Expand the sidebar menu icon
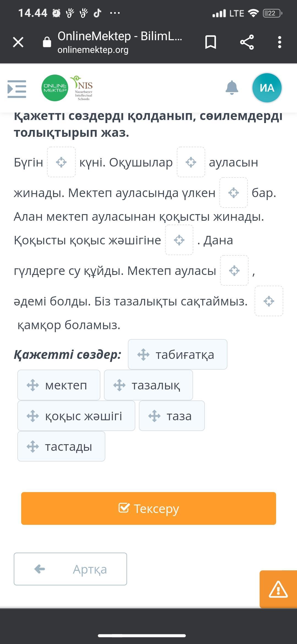This screenshot has height=644, width=297. (x=17, y=89)
